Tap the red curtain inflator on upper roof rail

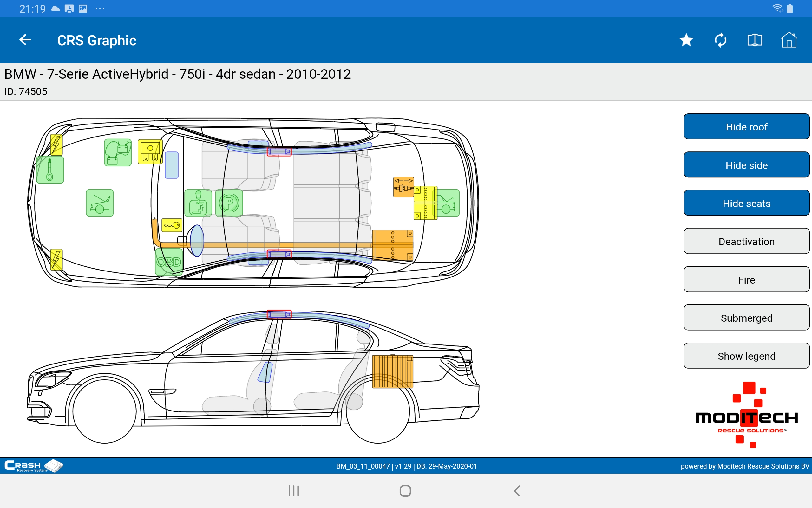[279, 151]
